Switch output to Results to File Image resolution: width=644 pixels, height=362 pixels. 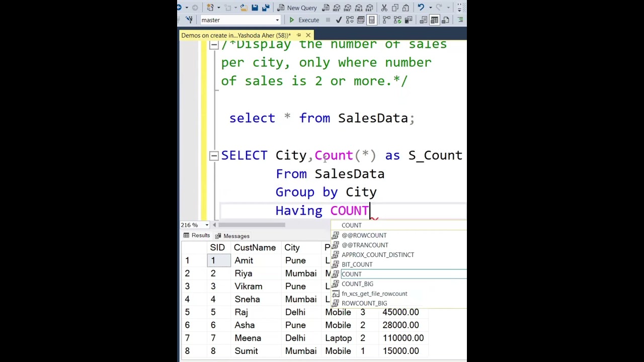(x=445, y=20)
